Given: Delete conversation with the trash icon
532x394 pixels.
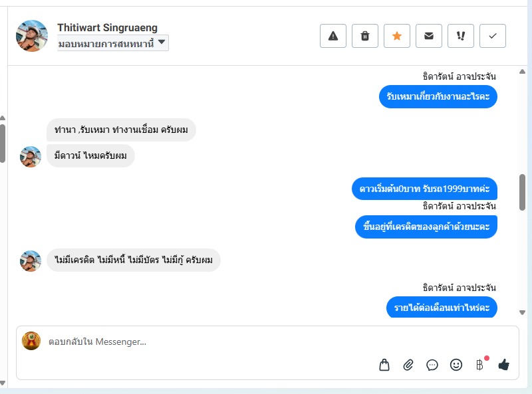Looking at the screenshot, I should tap(365, 36).
